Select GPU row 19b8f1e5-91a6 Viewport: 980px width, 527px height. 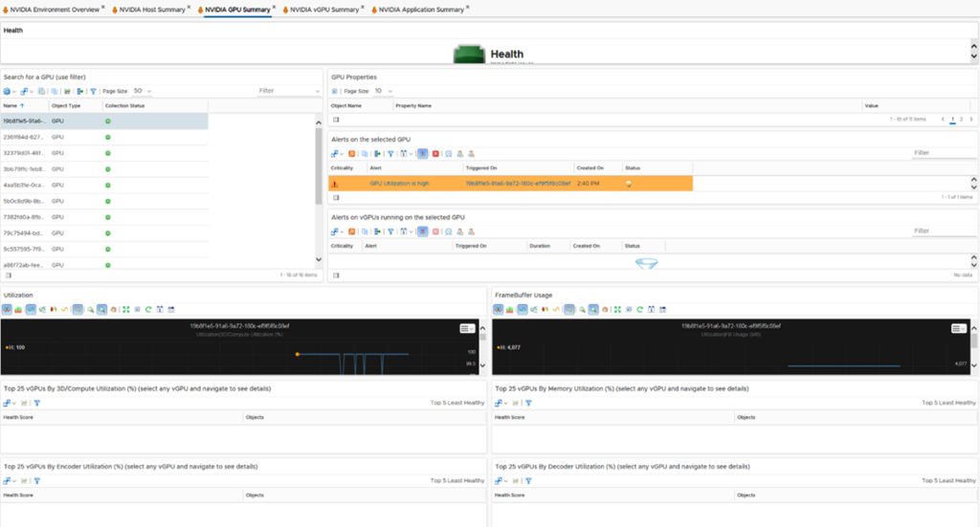[104, 121]
